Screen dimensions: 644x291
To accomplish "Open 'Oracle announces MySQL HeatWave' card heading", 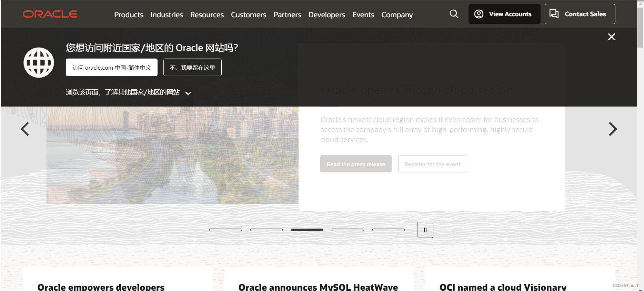I will coord(318,287).
